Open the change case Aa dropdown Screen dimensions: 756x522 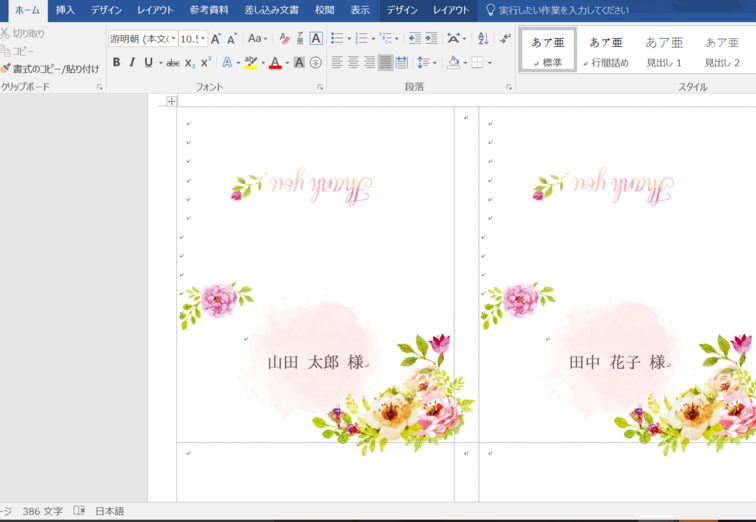(x=257, y=39)
